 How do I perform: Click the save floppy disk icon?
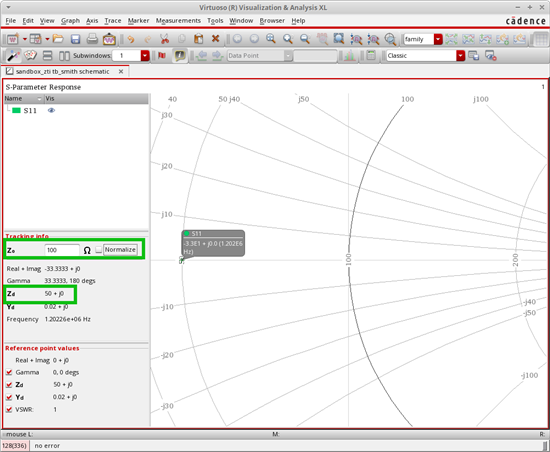pyautogui.click(x=75, y=39)
